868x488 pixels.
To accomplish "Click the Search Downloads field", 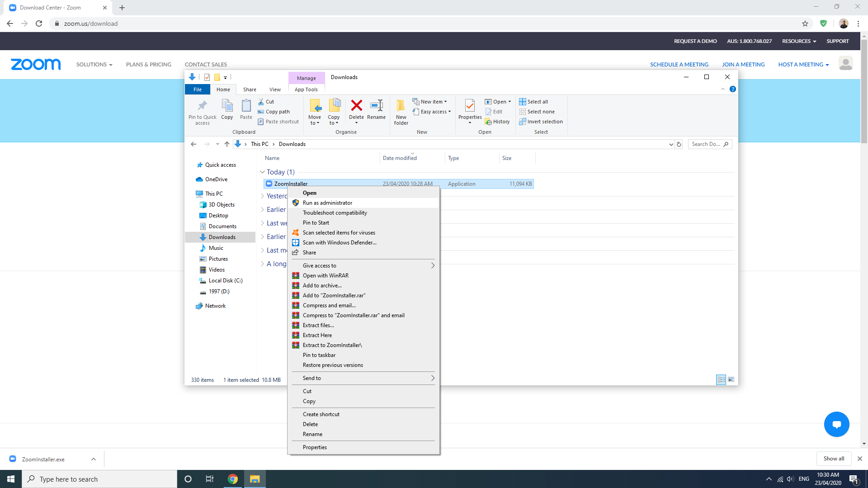I will coord(709,144).
